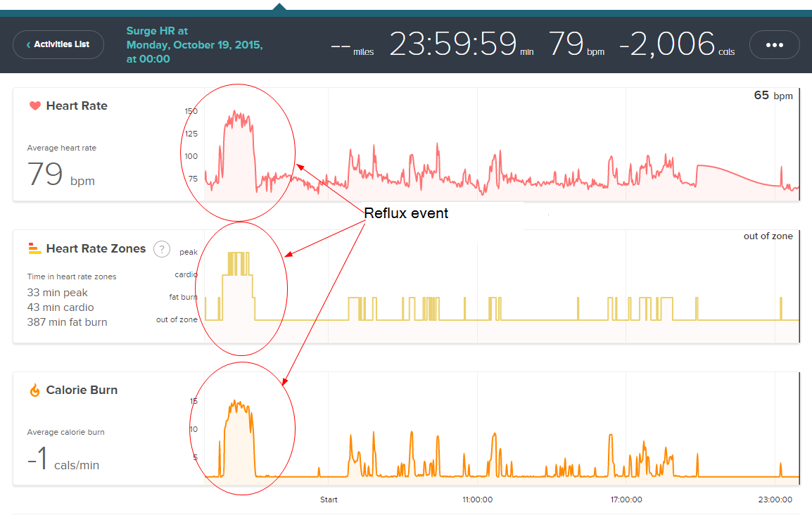Screen dimensions: 812x515
Task: Click the peak label on zones chart axis
Action: tap(189, 252)
